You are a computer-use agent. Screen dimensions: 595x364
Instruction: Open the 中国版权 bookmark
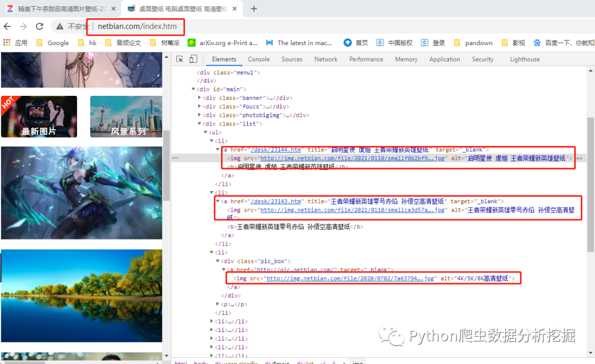(394, 43)
